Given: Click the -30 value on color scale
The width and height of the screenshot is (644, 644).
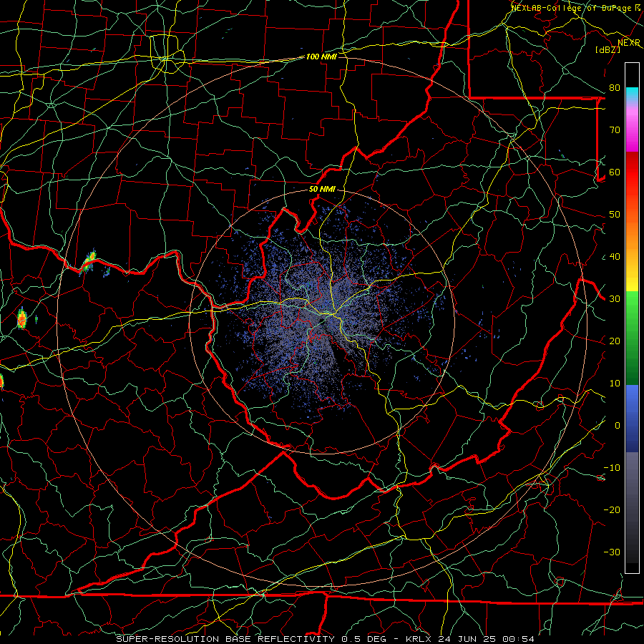Looking at the screenshot, I should click(612, 552).
